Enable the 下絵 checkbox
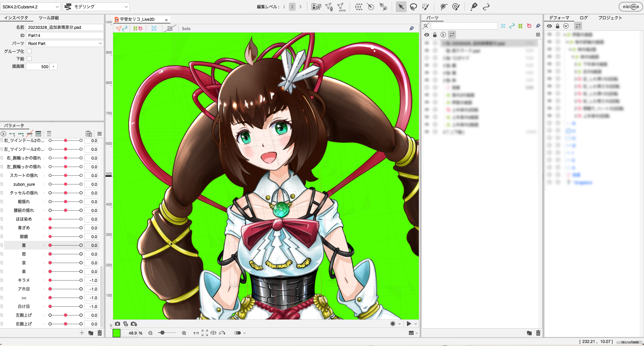 (x=29, y=58)
